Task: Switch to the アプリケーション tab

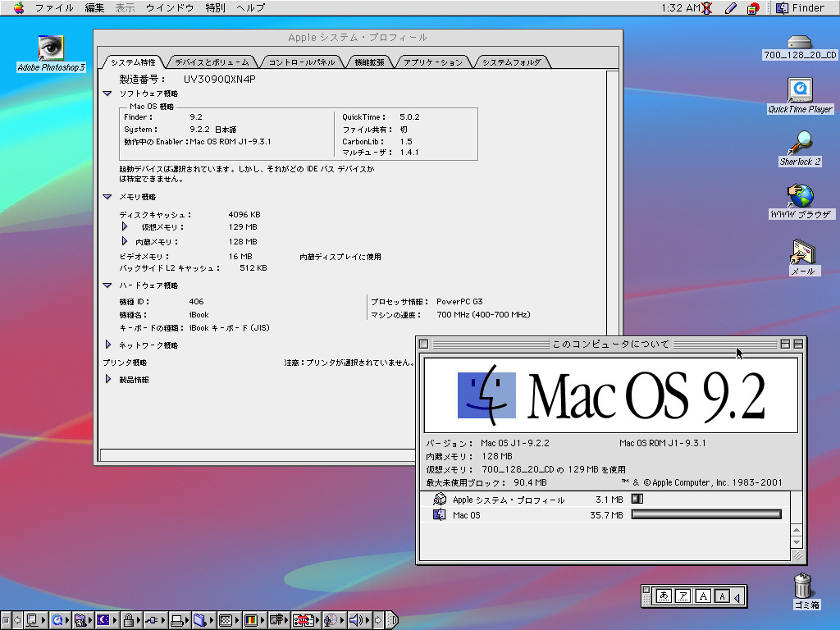Action: (433, 62)
